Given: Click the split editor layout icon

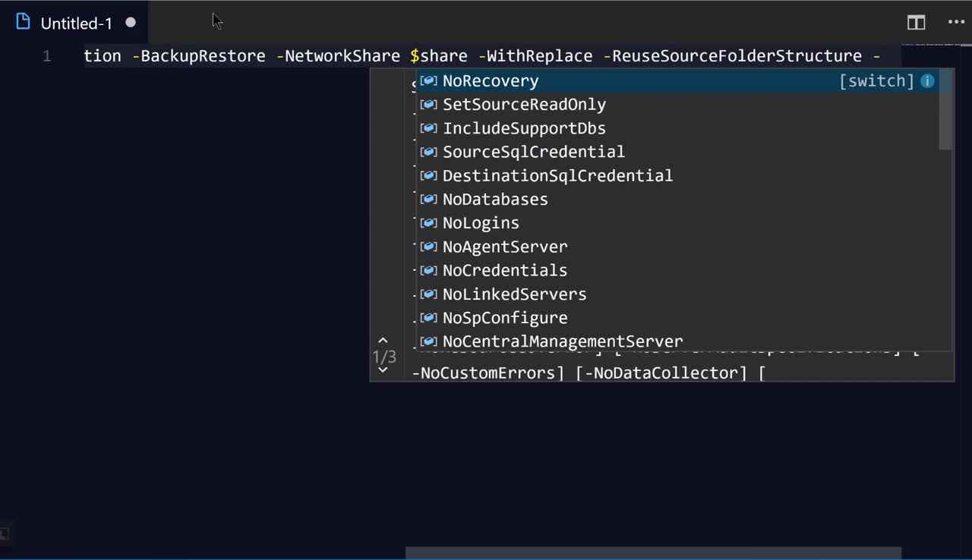Looking at the screenshot, I should click(916, 23).
